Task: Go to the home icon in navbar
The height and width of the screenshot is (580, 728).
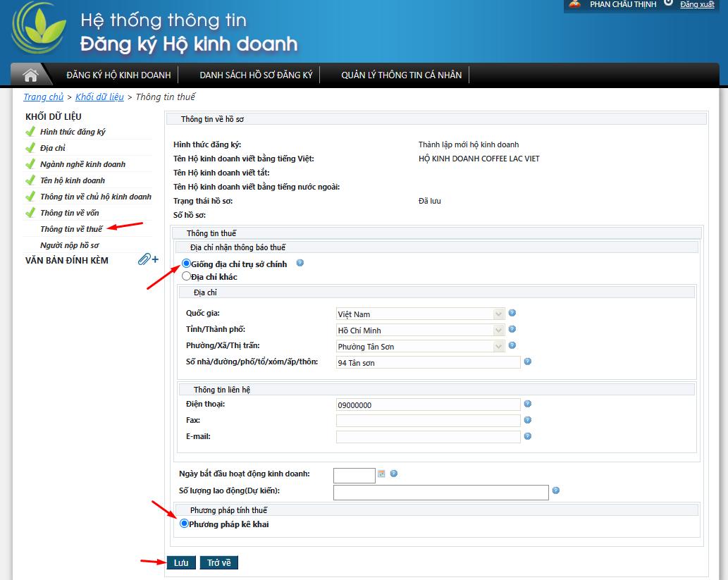Action: [x=30, y=75]
